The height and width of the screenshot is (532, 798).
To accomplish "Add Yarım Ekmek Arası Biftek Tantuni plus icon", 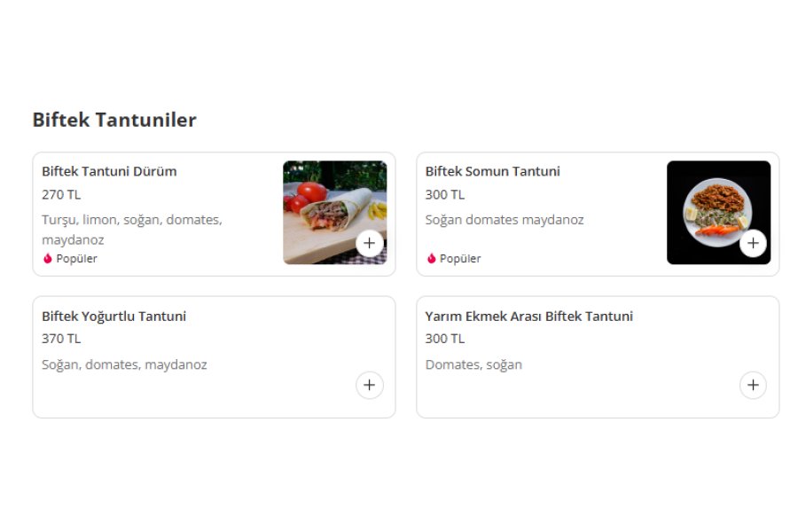I will click(x=753, y=385).
